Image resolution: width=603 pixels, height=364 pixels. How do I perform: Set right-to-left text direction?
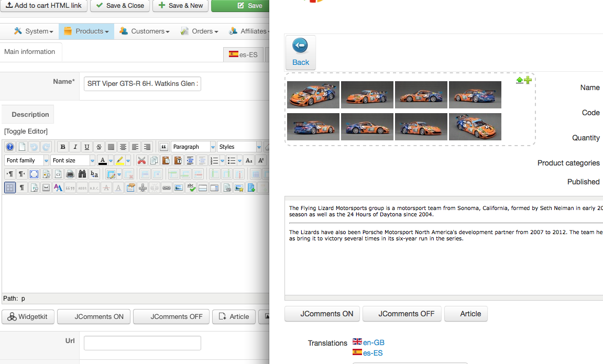coord(22,174)
